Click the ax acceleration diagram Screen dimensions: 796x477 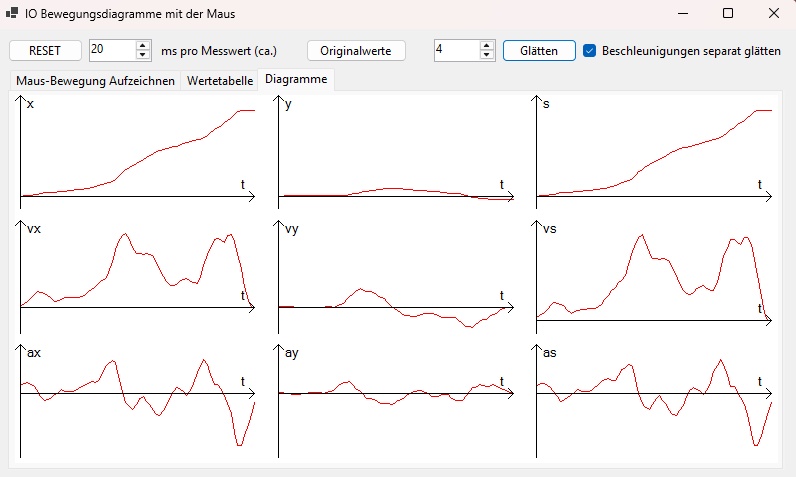click(136, 398)
